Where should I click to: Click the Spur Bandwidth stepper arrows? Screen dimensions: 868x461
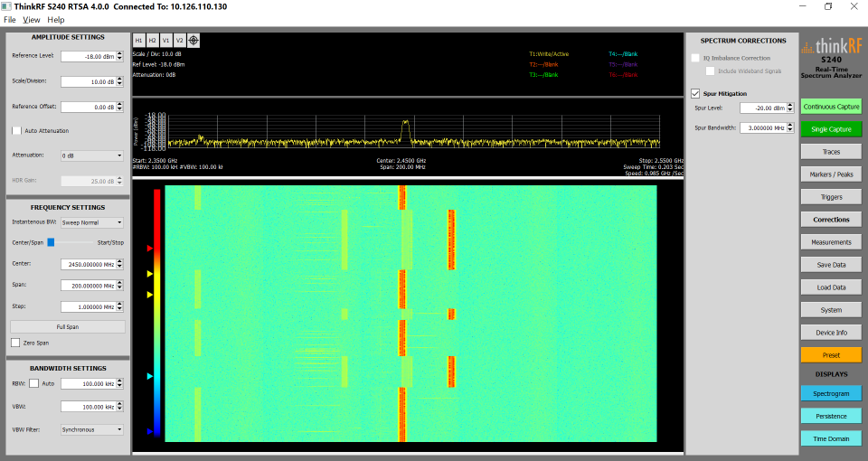(x=790, y=127)
